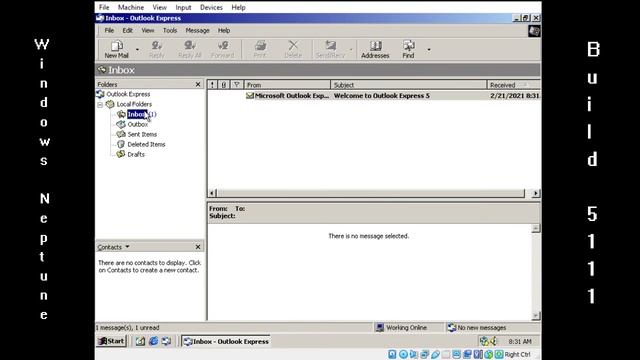Screen dimensions: 640x360
Task: Open the Addresses book
Action: 375,49
